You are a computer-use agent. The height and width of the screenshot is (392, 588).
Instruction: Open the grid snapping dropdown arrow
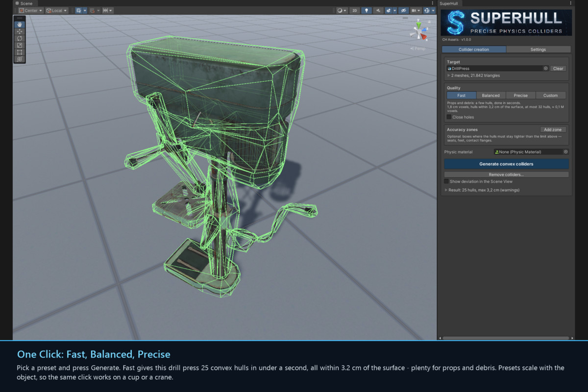pyautogui.click(x=85, y=10)
